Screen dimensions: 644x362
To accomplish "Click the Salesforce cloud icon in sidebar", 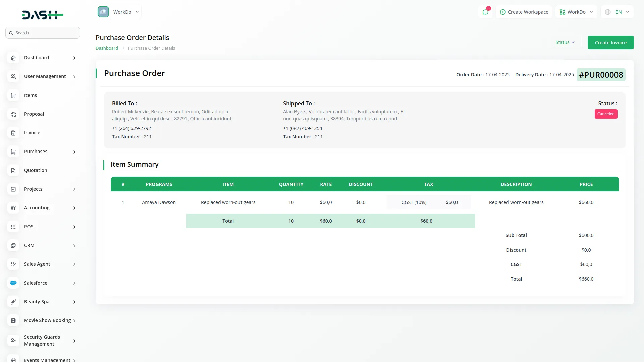I will [13, 283].
